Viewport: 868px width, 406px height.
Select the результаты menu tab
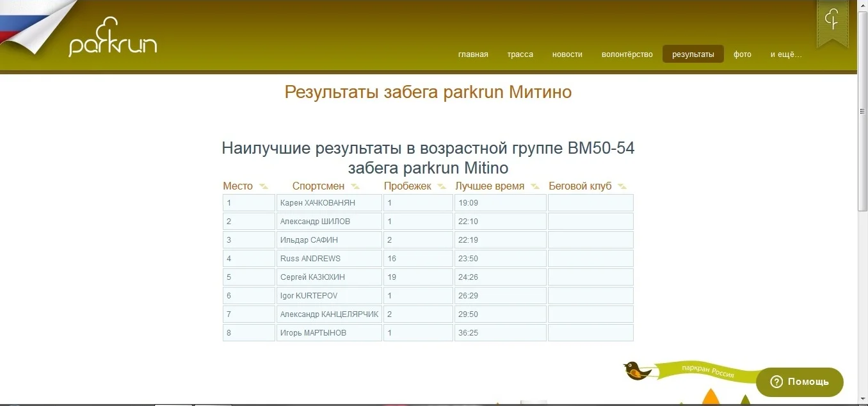[693, 54]
